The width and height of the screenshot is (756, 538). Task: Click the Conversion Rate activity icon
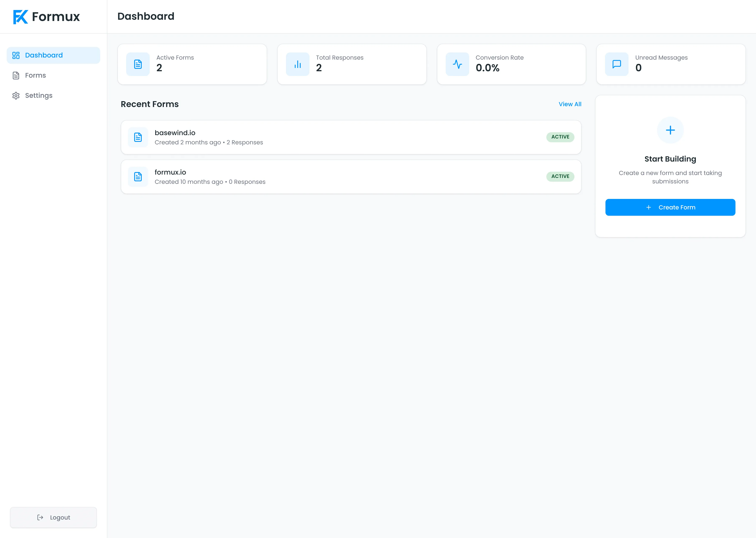pyautogui.click(x=457, y=64)
